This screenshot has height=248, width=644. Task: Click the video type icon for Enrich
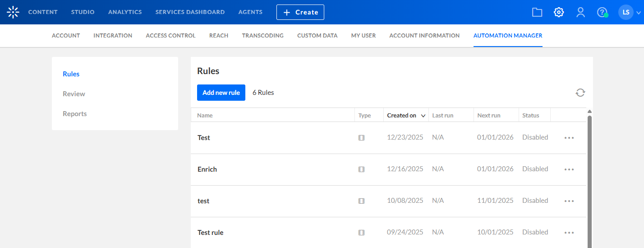[361, 169]
